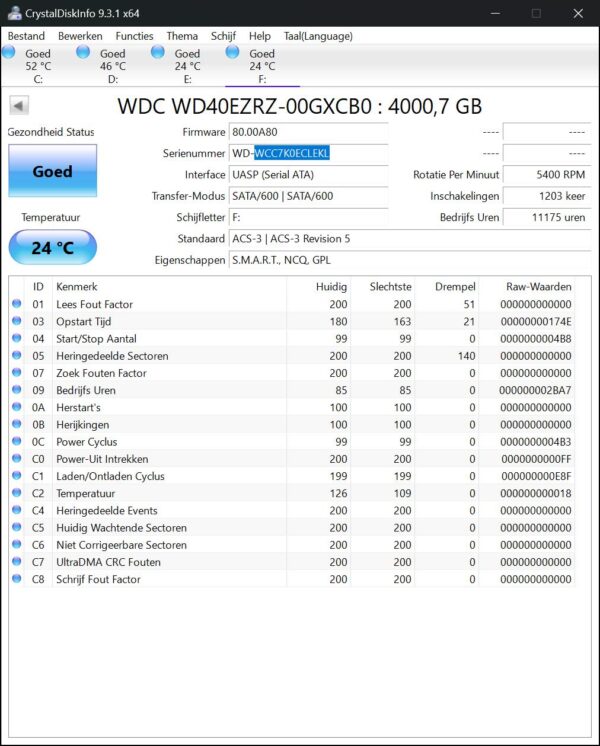Click raw value 0000000174E
600x746 pixels.
[536, 321]
